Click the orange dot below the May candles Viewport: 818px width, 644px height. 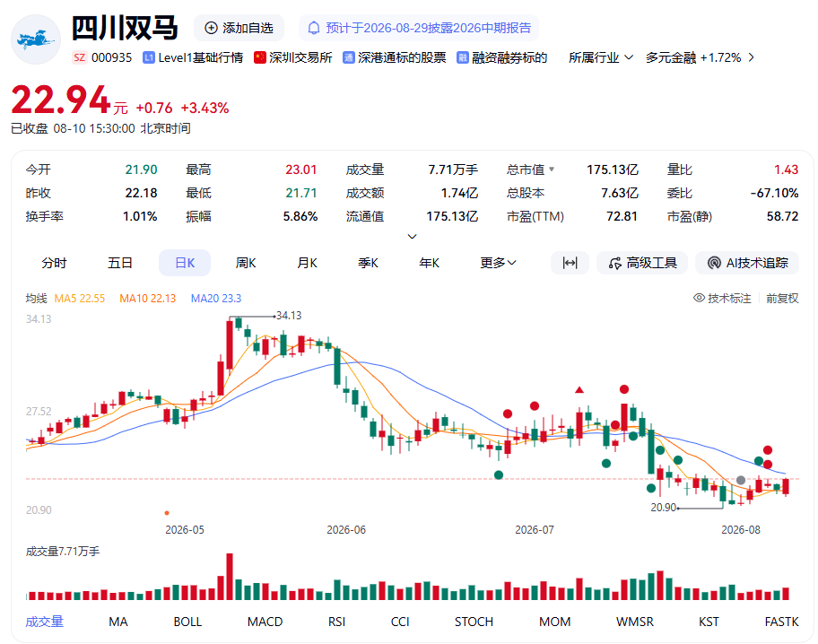point(167,513)
